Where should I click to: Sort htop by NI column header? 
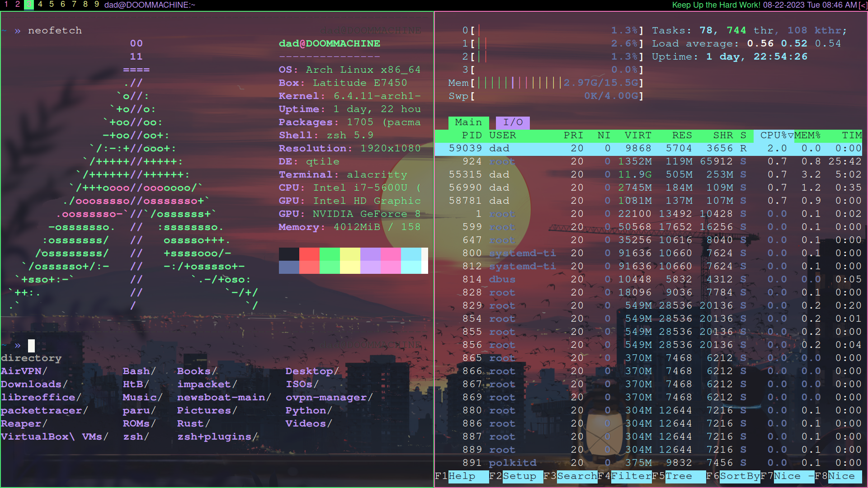coord(604,136)
